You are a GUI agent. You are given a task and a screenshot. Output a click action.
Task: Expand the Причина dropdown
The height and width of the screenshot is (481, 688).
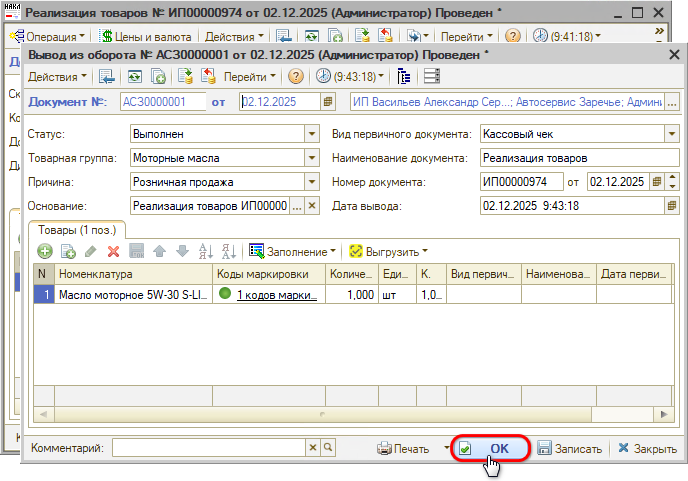310,181
